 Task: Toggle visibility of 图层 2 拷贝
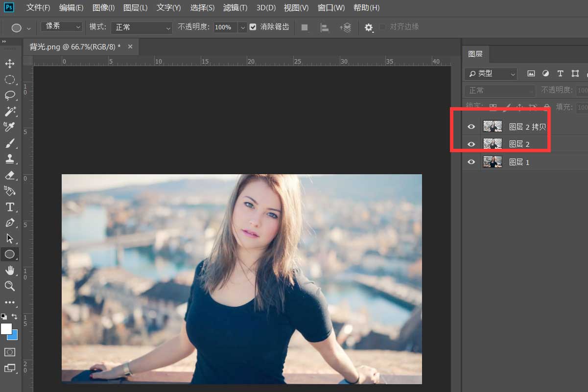tap(470, 126)
